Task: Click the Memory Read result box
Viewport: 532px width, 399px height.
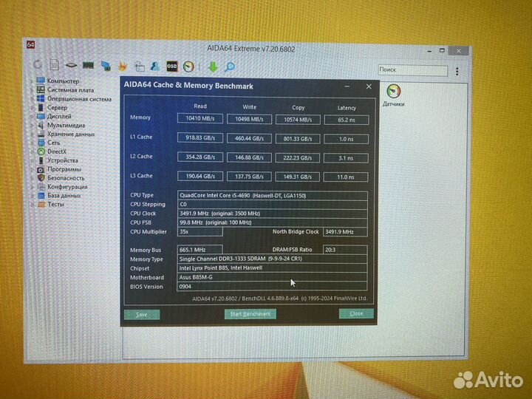Action: 200,118
